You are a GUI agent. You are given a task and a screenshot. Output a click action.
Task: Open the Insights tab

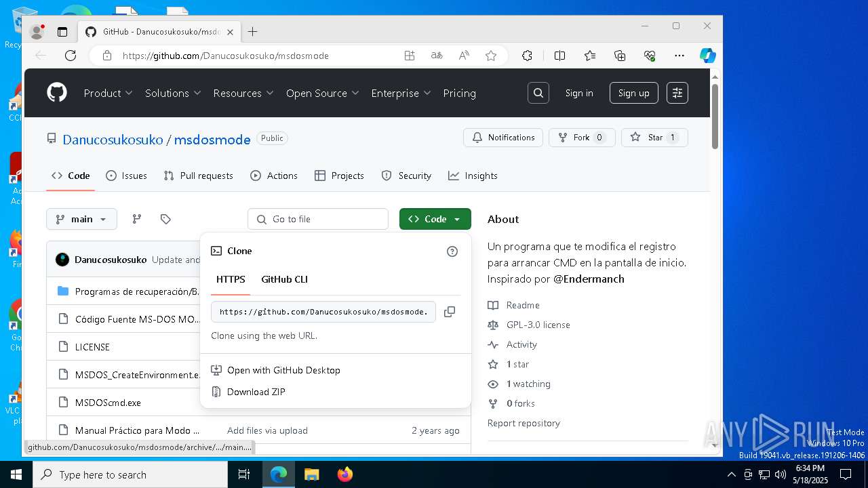[x=473, y=176]
